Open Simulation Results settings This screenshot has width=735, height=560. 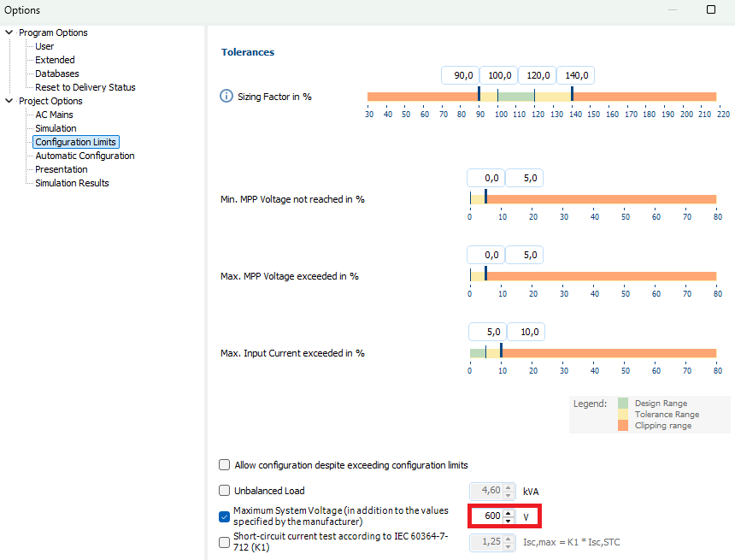tap(72, 183)
